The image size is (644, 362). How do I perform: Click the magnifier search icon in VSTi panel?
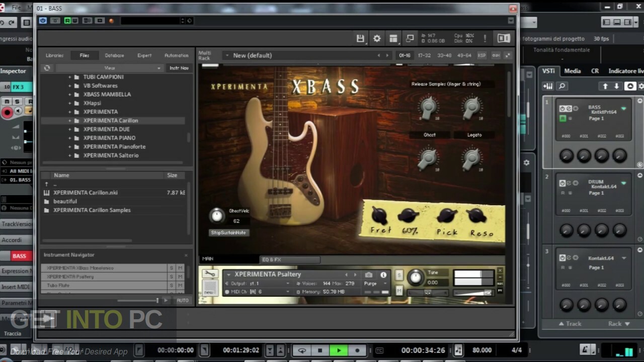pyautogui.click(x=561, y=86)
